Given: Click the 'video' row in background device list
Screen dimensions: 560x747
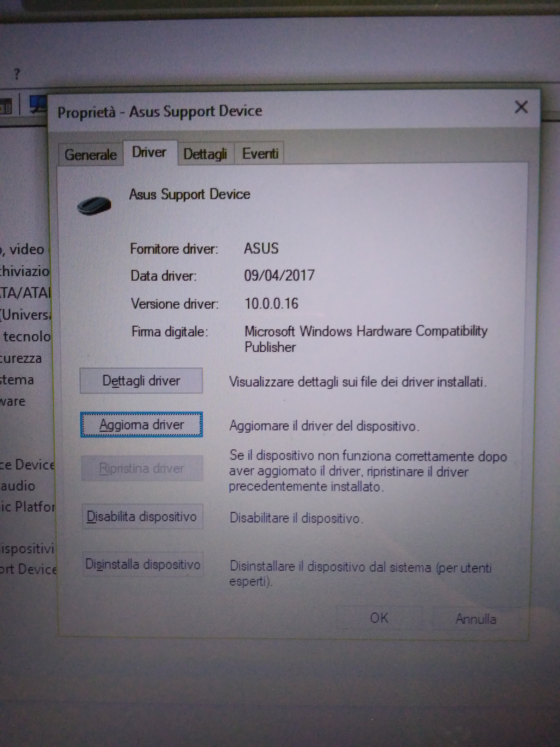Looking at the screenshot, I should pyautogui.click(x=22, y=250).
